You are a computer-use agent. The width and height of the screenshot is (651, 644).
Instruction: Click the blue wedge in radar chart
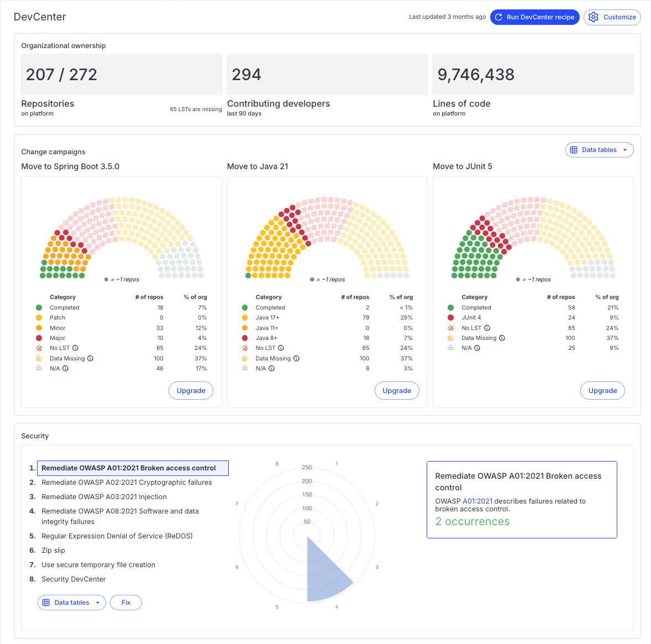pyautogui.click(x=325, y=575)
